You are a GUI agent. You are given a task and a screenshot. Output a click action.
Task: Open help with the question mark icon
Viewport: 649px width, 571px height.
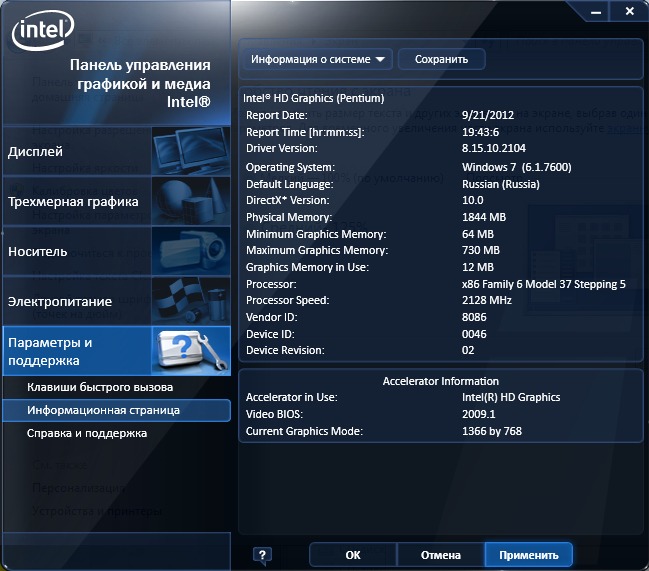262,555
